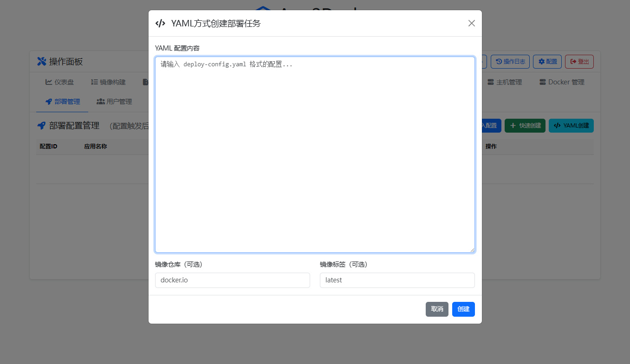630x364 pixels.
Task: Click the tools icon beside 操作面板
Action: [x=41, y=62]
